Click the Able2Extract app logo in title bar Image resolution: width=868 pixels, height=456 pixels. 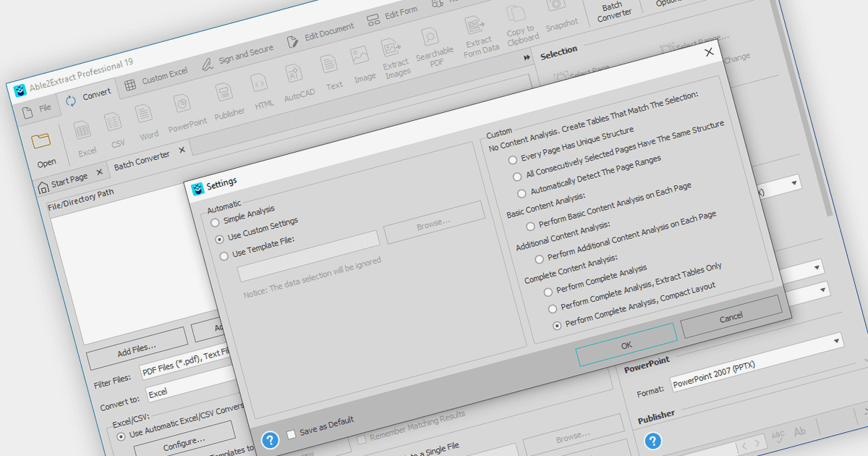21,90
